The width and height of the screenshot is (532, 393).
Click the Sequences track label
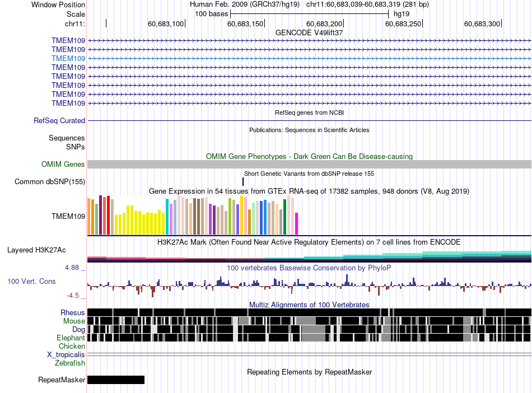point(67,138)
